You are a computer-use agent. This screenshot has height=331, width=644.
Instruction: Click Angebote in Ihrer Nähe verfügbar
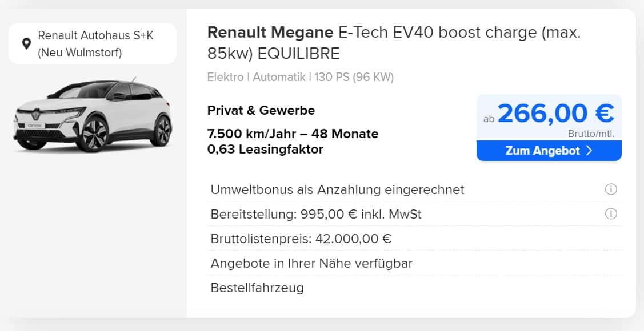(311, 263)
